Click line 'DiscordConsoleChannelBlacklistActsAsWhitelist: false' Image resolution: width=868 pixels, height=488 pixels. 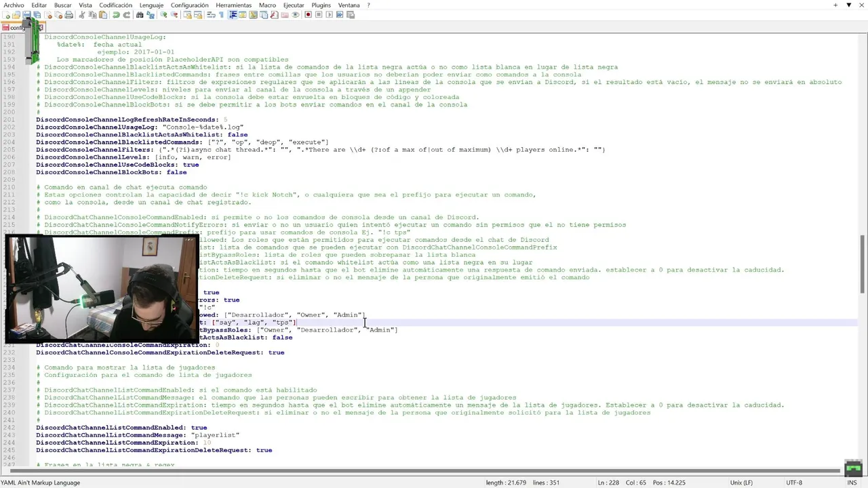(x=142, y=135)
